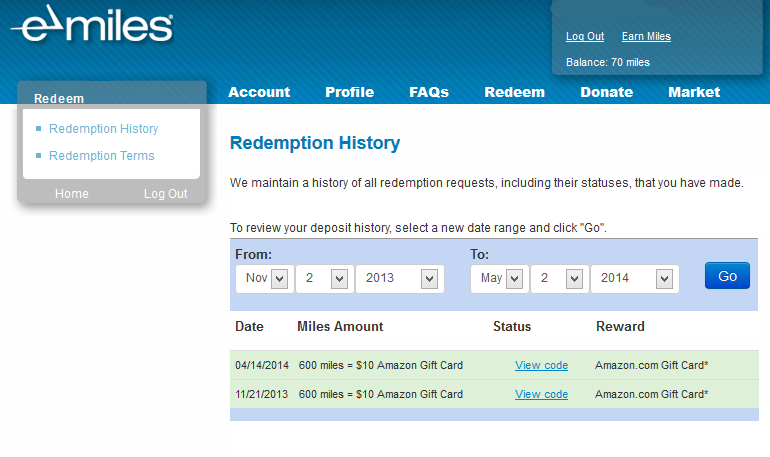Open the Earn Miles link

tap(646, 37)
